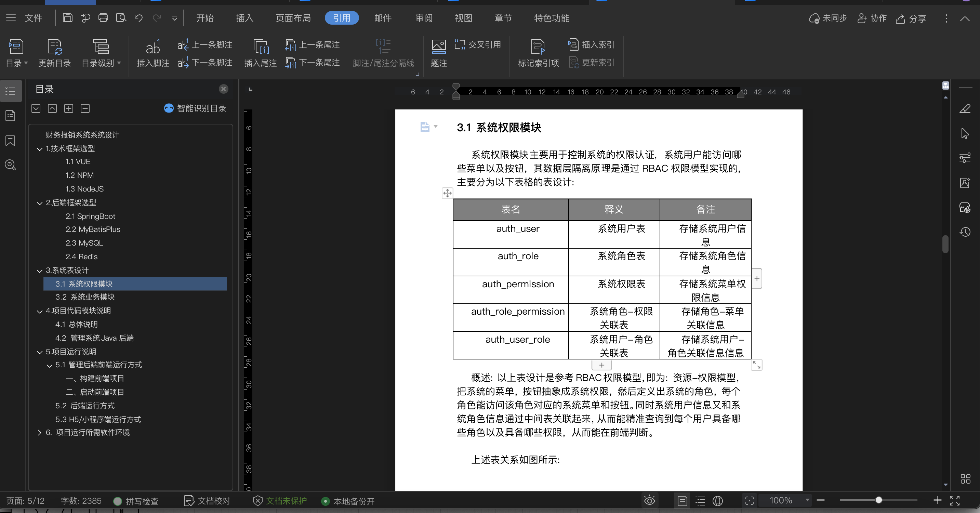Switch to the 审阅 ribbon tab
This screenshot has width=980, height=513.
click(423, 18)
